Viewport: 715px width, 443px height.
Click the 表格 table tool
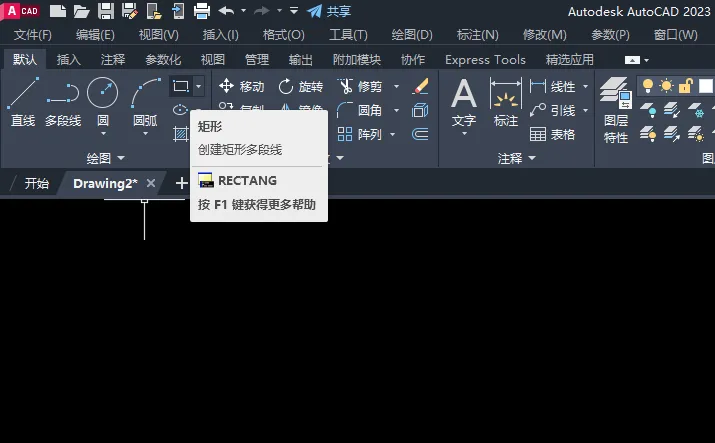pos(553,134)
